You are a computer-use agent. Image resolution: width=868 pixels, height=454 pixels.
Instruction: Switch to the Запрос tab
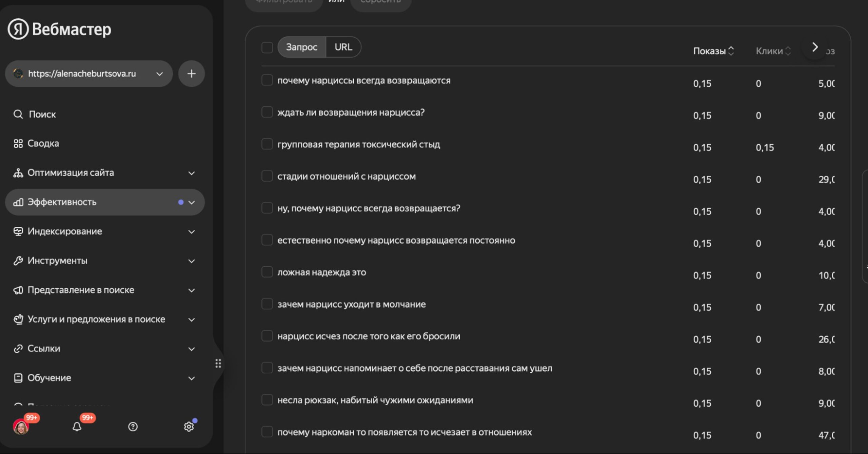(301, 47)
